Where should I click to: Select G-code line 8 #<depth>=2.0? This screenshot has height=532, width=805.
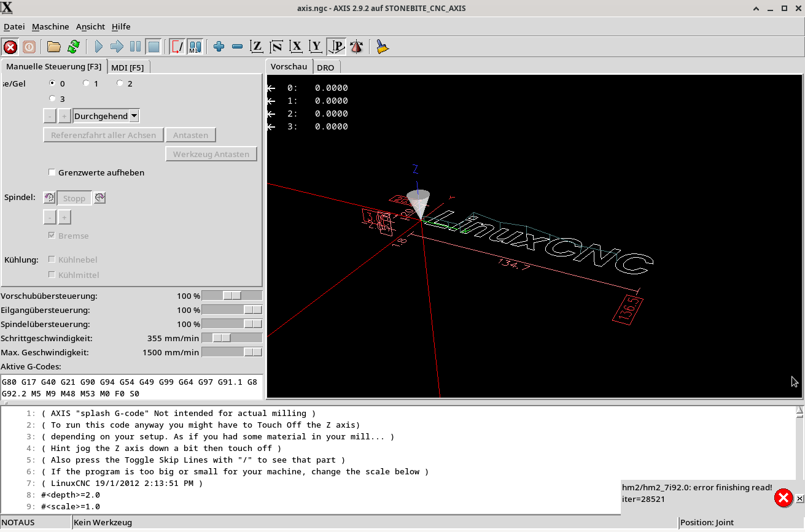pyautogui.click(x=70, y=495)
